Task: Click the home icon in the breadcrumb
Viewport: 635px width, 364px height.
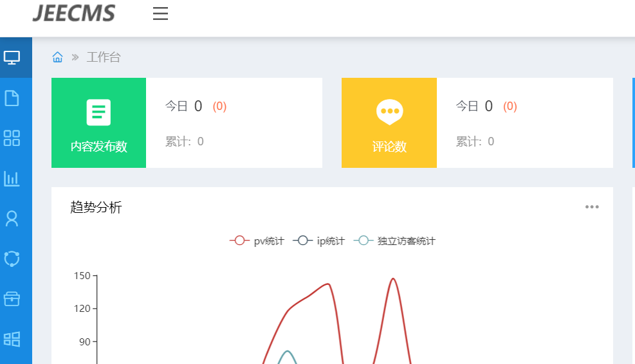Action: tap(57, 57)
